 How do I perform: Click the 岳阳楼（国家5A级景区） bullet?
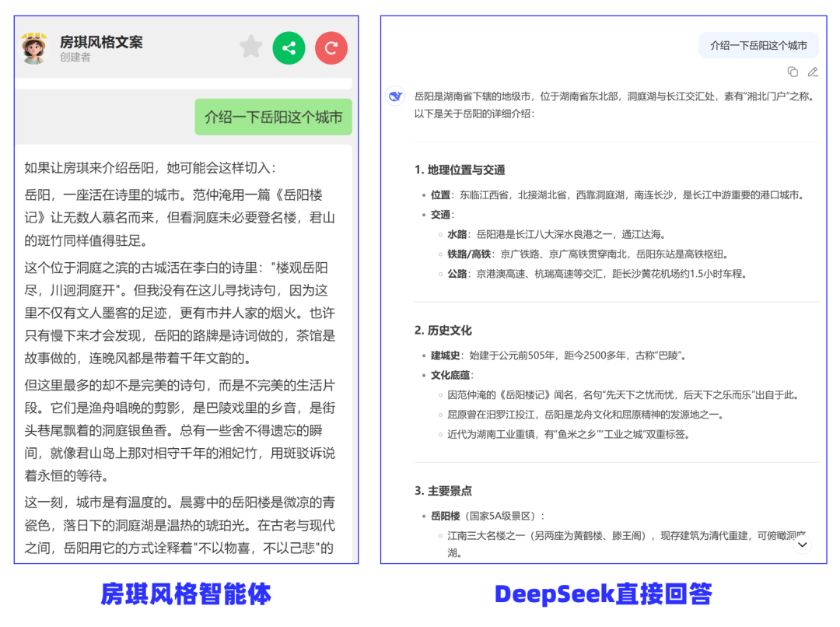click(488, 516)
